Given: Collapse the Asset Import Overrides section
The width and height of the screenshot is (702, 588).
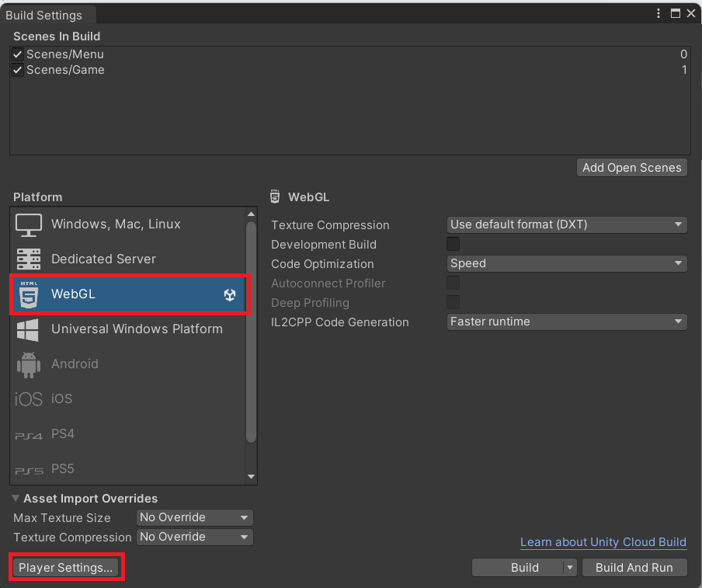Looking at the screenshot, I should [16, 498].
